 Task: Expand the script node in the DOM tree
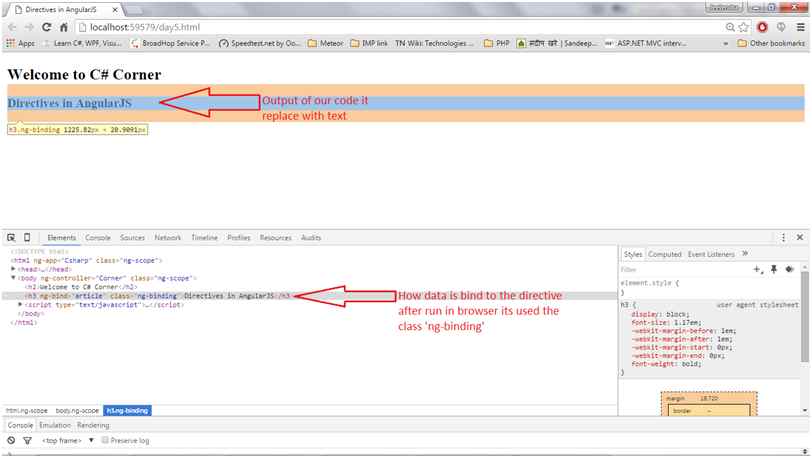click(20, 305)
